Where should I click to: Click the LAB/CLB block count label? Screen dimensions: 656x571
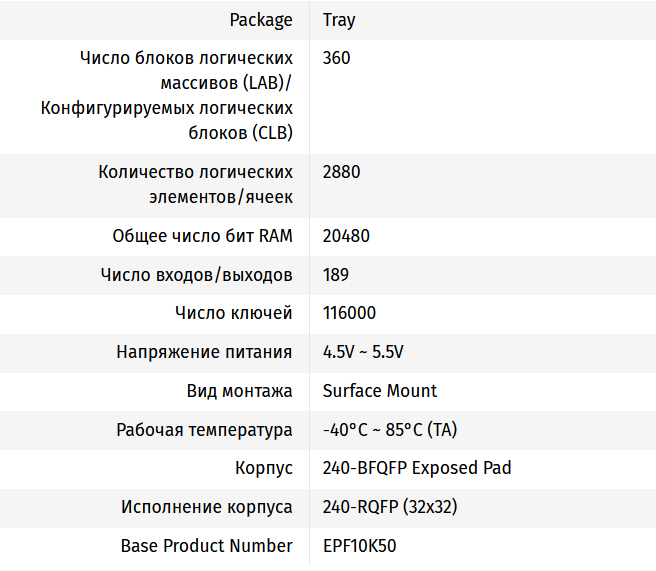(167, 95)
